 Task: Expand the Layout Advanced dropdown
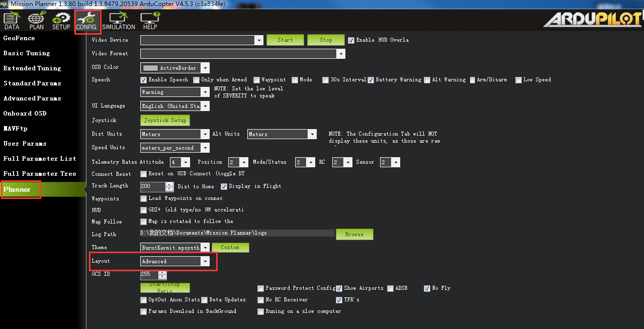tap(205, 262)
